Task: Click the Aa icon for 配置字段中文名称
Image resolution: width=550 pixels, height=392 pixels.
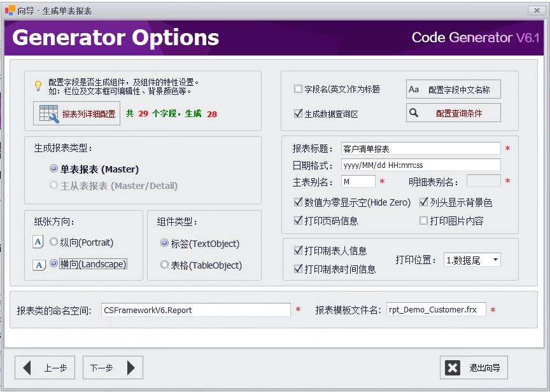Action: click(x=416, y=88)
